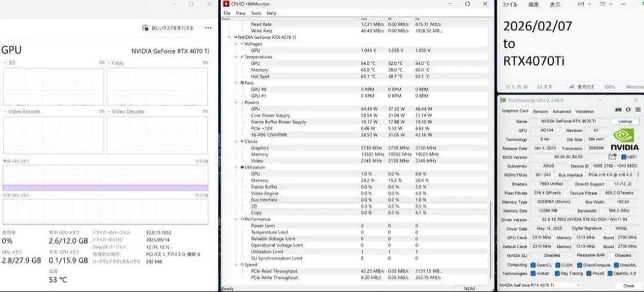Viewport: 644px width, 292px height.
Task: Open the H1 heading dropdown in Notepad
Action: [589, 4]
